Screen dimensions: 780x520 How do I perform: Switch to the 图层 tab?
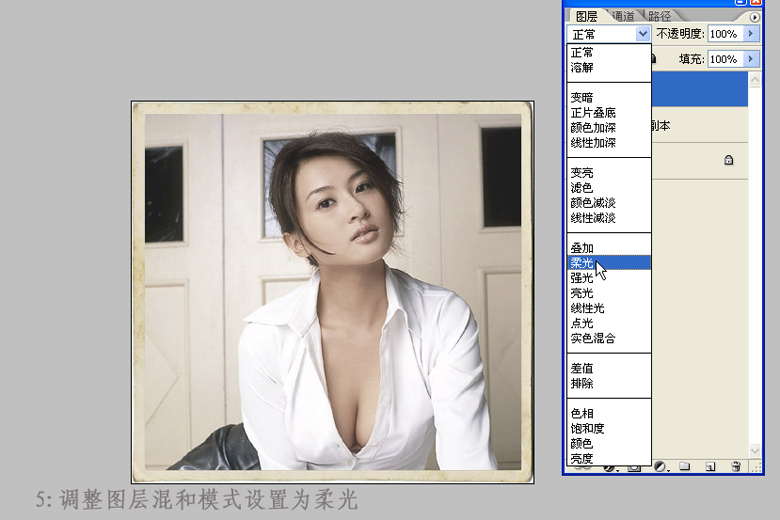(586, 16)
